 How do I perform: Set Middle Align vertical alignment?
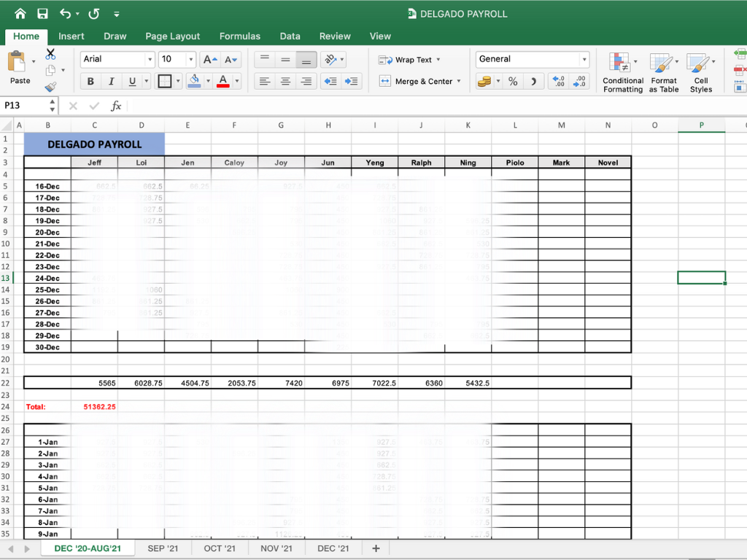point(285,60)
